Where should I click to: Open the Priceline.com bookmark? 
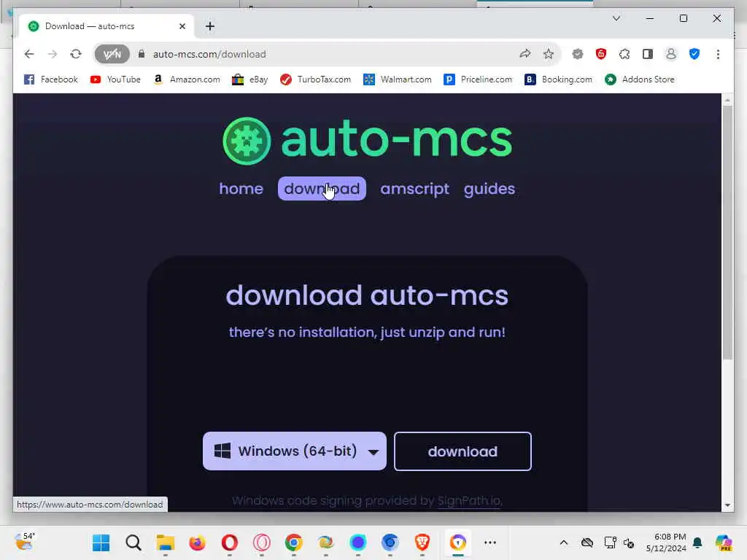click(x=478, y=79)
